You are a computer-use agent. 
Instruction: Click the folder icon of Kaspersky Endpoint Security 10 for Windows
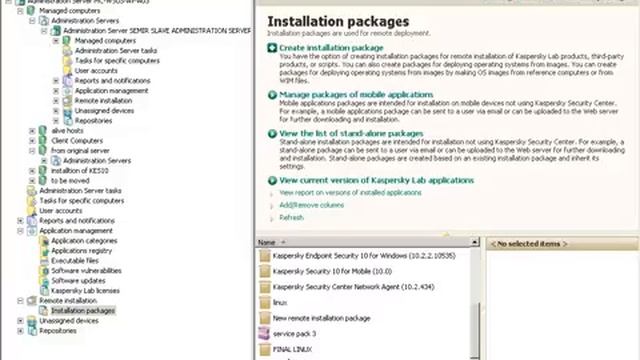click(x=265, y=256)
